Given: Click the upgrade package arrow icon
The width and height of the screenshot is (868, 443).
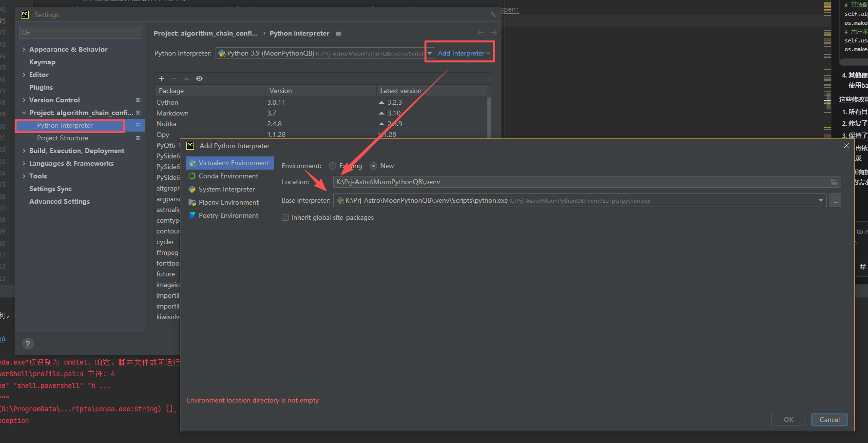Looking at the screenshot, I should (187, 78).
